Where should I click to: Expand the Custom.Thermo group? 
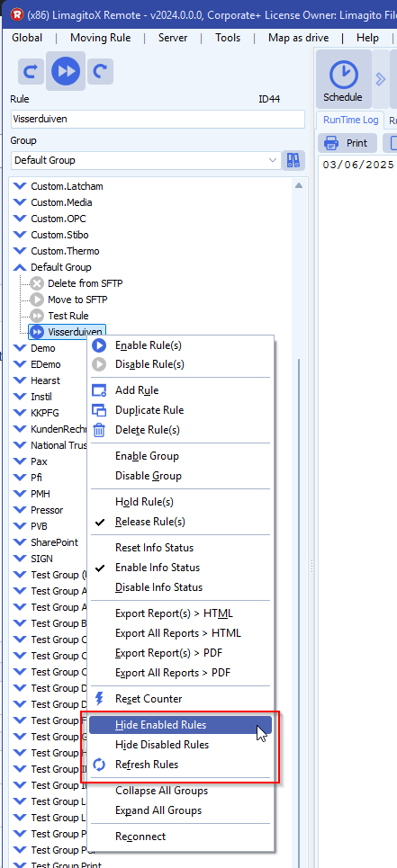click(x=20, y=251)
